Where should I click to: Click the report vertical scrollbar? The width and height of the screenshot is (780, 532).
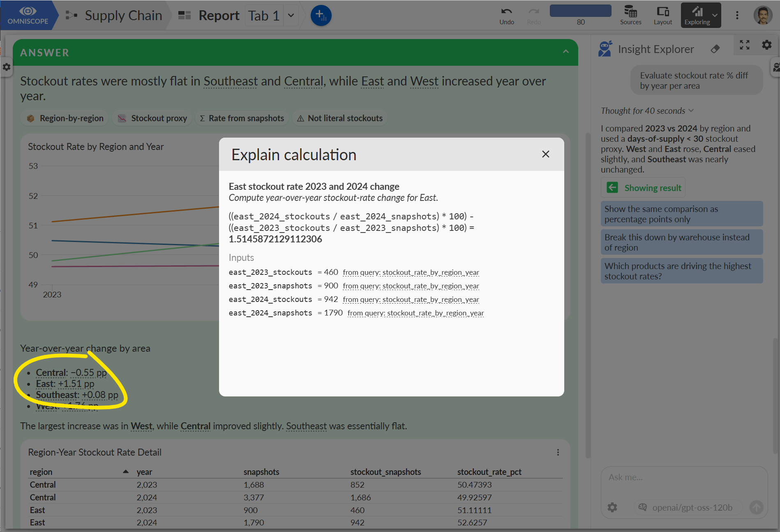click(588, 295)
